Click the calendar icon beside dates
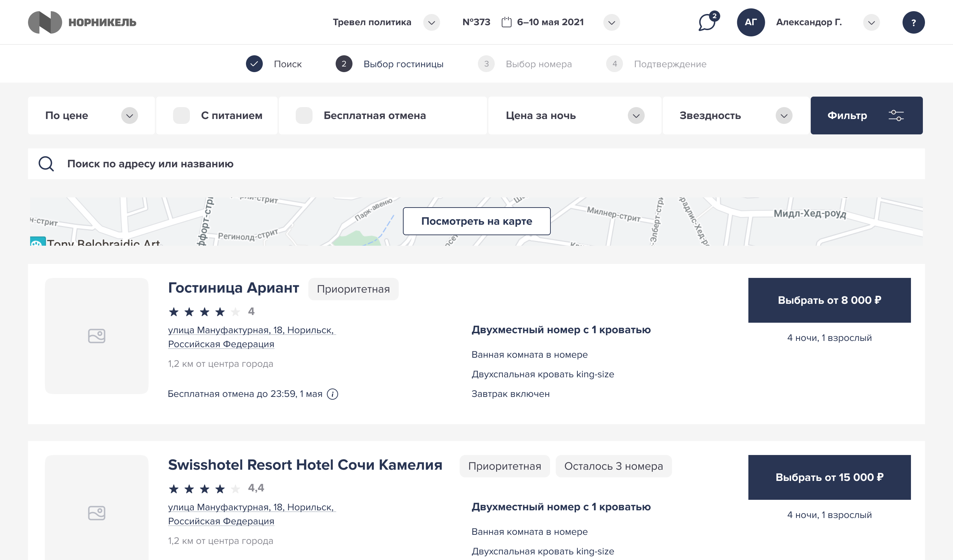This screenshot has width=953, height=560. point(506,22)
